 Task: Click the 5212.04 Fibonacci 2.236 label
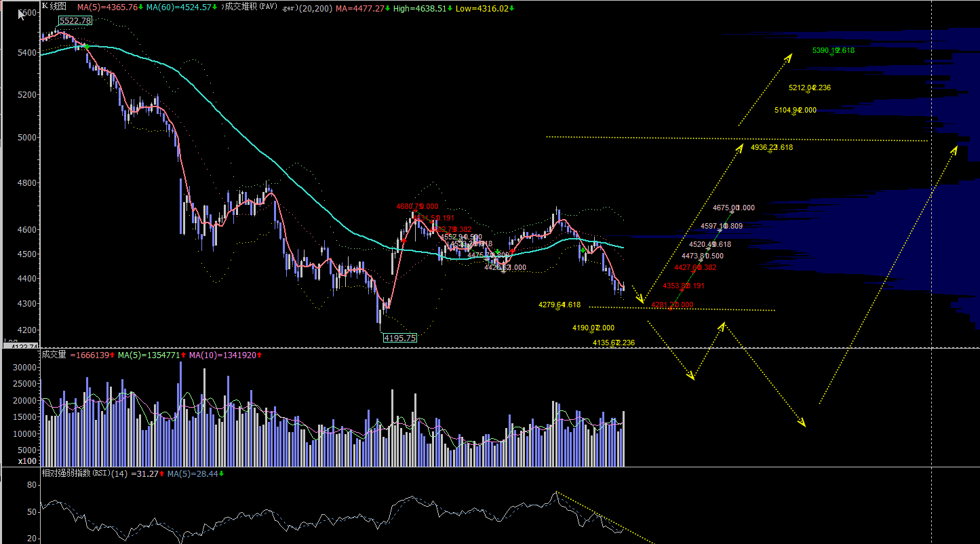coord(810,88)
